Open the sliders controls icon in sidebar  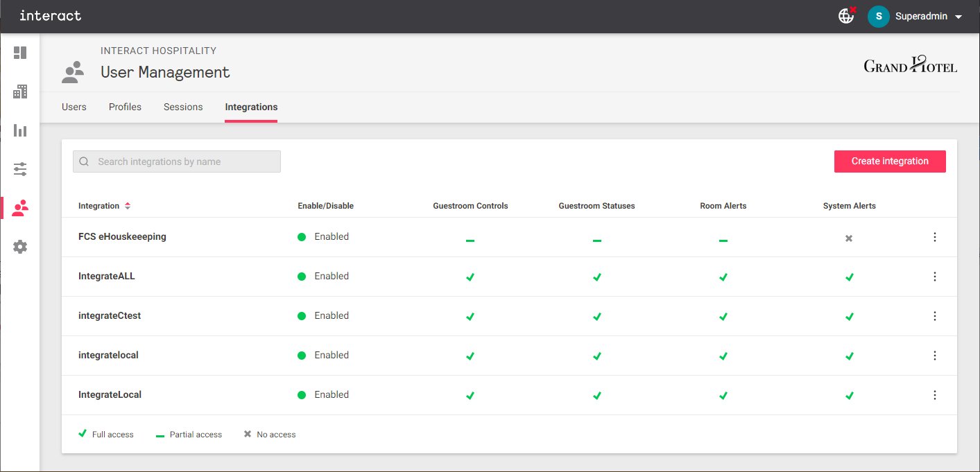point(20,169)
